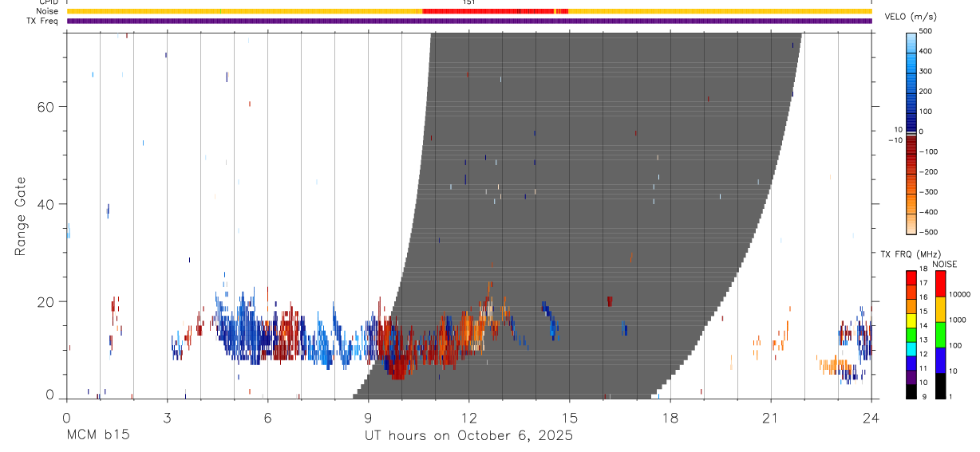The width and height of the screenshot is (980, 452).
Task: Select the 6 tick on UT hours axis
Action: (267, 417)
